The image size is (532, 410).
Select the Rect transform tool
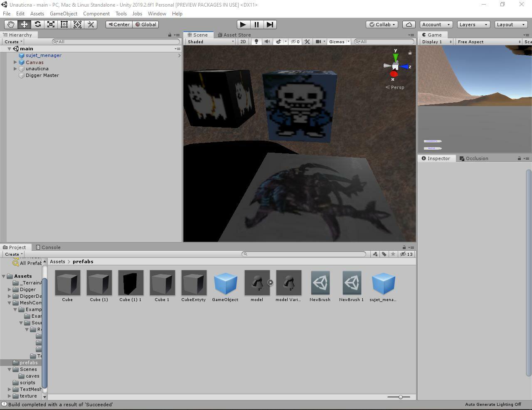click(x=64, y=25)
